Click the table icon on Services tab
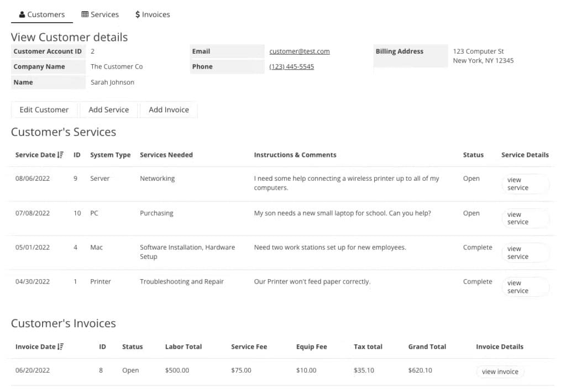The height and width of the screenshot is (392, 566). [x=85, y=15]
